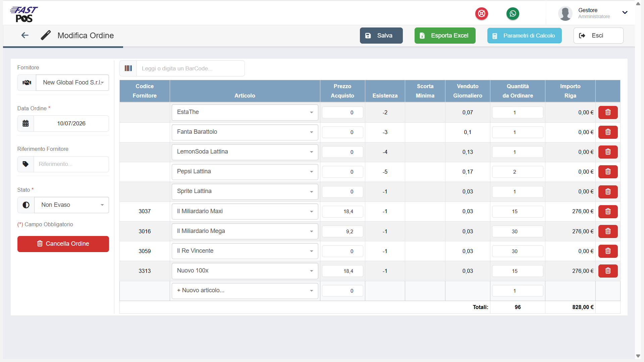
Task: Click the barcode scanner icon
Action: [x=128, y=68]
